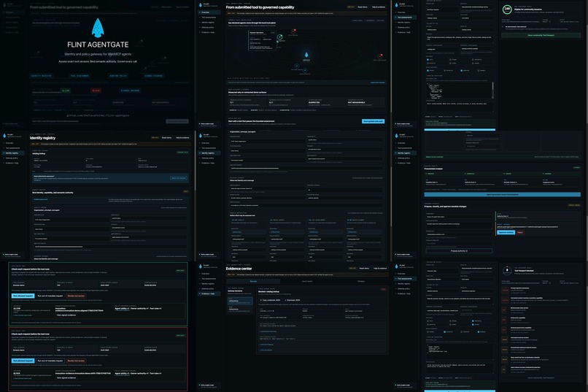Click Run out-of-mandate request in the red BLOCK card
588x392 pixels.
pos(50,361)
